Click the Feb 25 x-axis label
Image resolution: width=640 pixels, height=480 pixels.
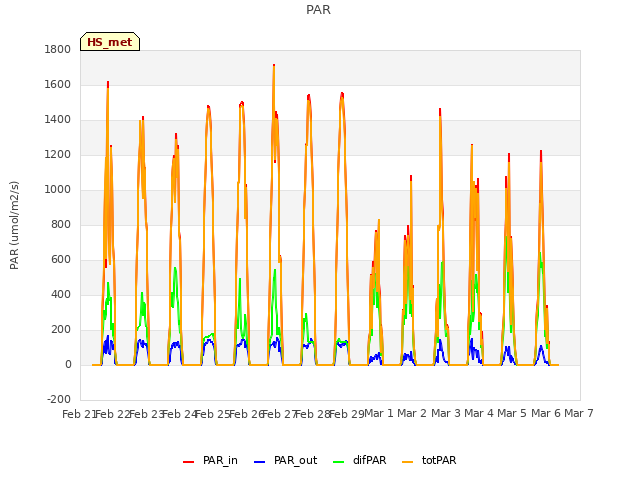click(x=213, y=414)
